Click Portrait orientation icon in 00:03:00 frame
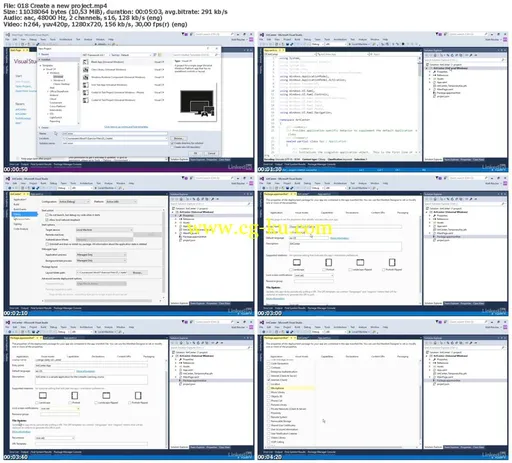 [x=328, y=262]
